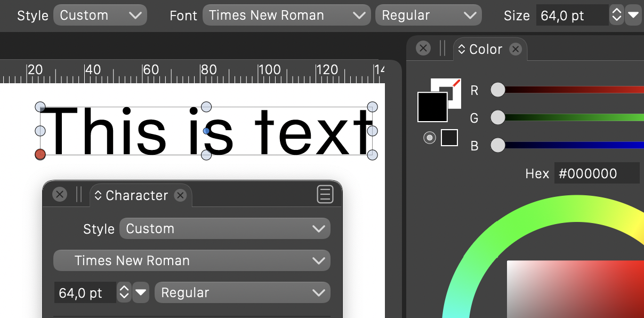
Task: Click the red slash no-color icon
Action: tap(456, 83)
